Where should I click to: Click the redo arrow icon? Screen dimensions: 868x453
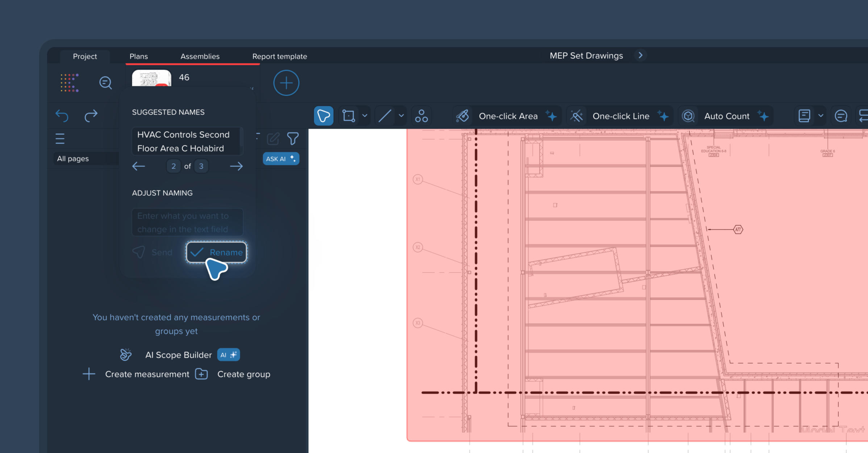tap(91, 116)
